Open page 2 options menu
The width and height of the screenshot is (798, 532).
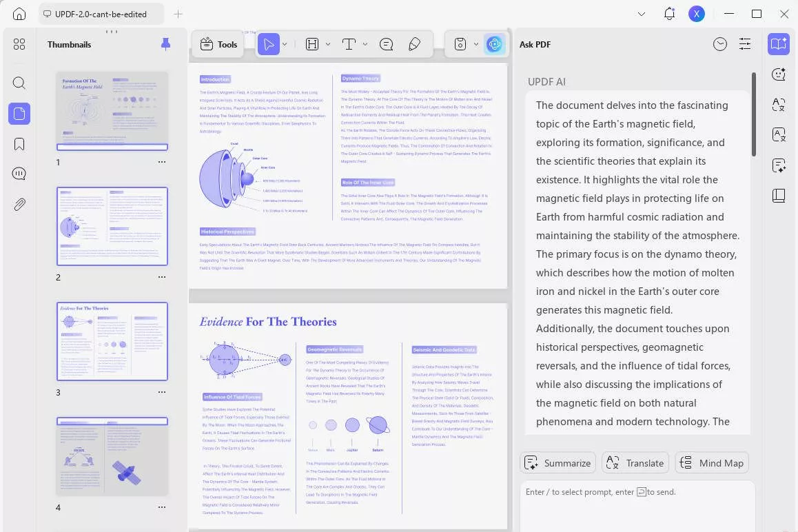[162, 276]
